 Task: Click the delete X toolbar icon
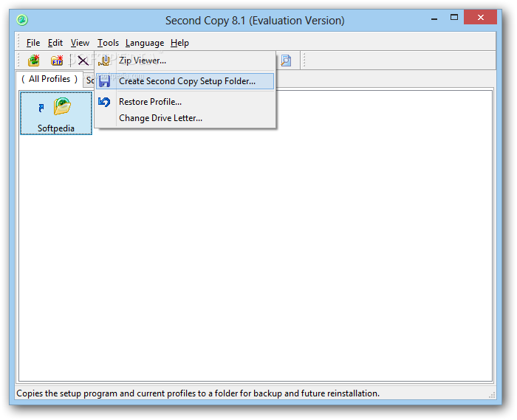(x=83, y=61)
